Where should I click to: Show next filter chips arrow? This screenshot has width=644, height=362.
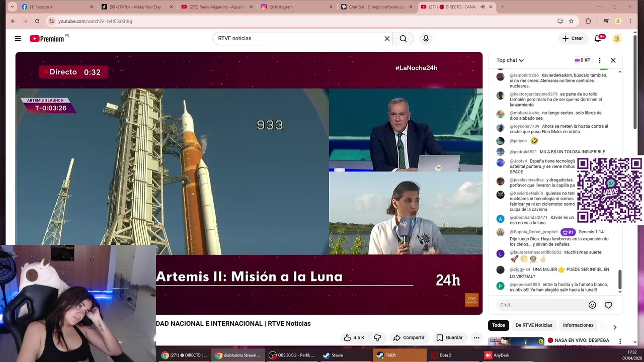point(614,327)
